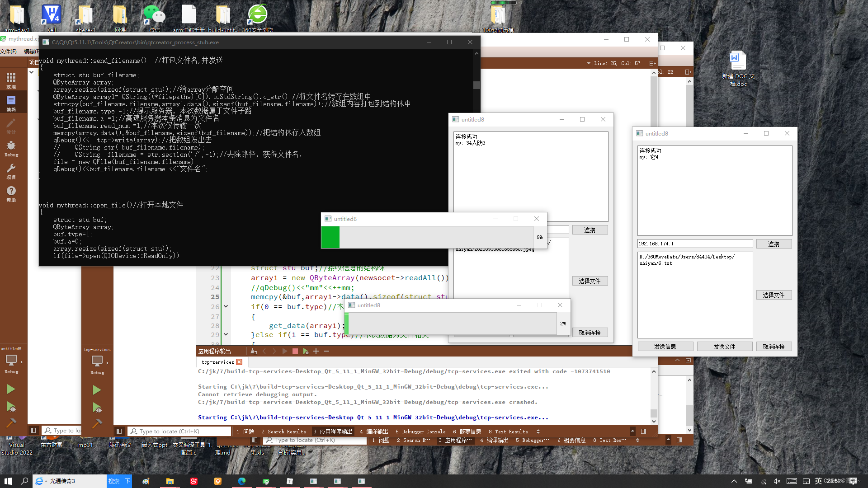This screenshot has width=868, height=488.
Task: Click the green Run button for tcp-services
Action: click(x=97, y=390)
